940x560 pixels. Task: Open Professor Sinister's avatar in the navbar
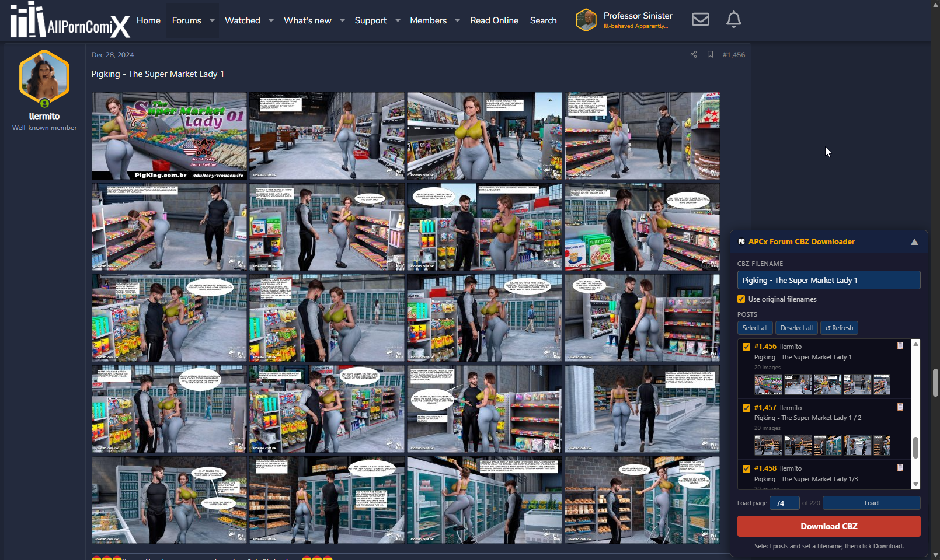tap(586, 20)
